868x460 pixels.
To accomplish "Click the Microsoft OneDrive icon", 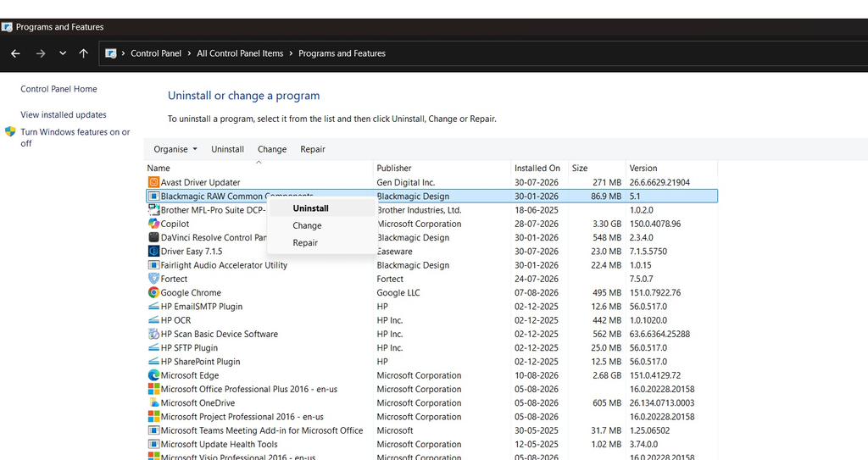I will tap(154, 403).
